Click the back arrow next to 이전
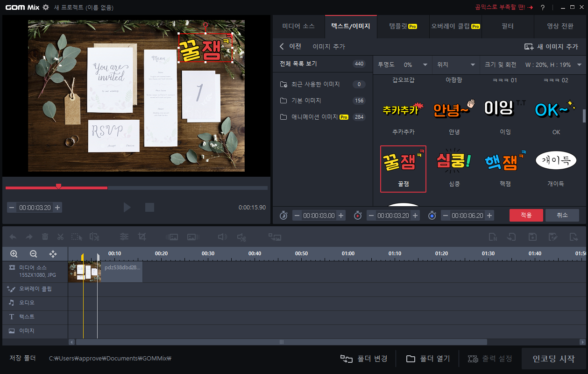 pyautogui.click(x=282, y=46)
